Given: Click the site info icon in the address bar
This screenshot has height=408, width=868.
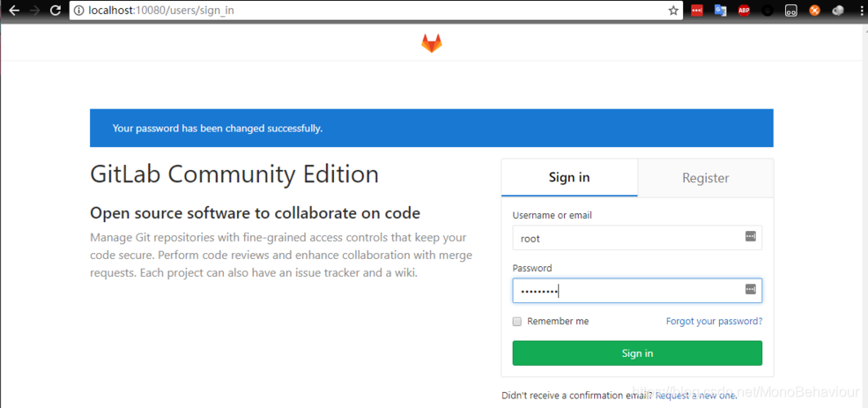Looking at the screenshot, I should pos(79,11).
